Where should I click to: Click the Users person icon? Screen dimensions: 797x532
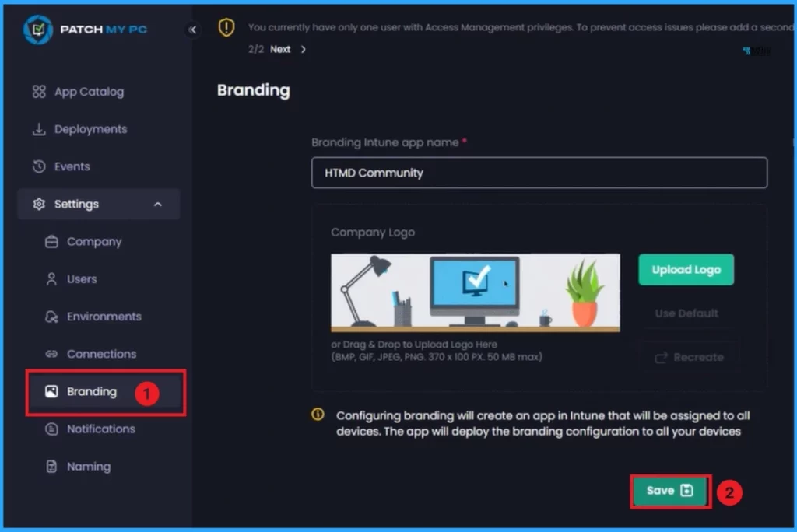pos(51,279)
